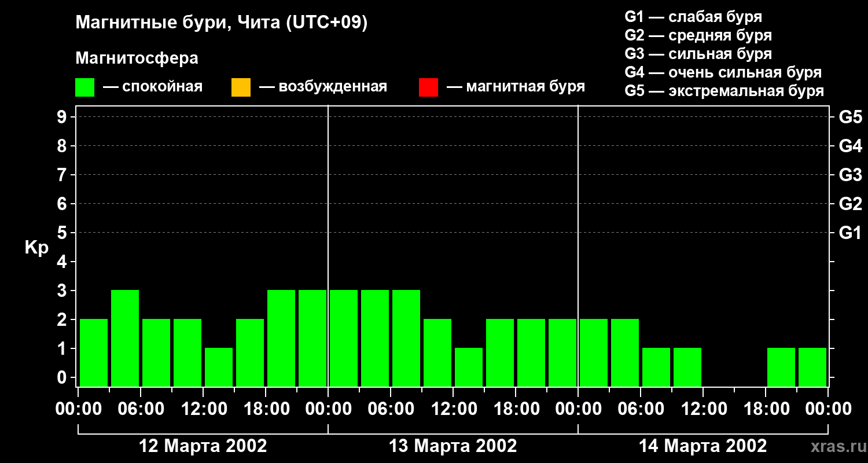Click the red 'магнитная буря' legend swatch
The height and width of the screenshot is (463, 868).
[428, 87]
